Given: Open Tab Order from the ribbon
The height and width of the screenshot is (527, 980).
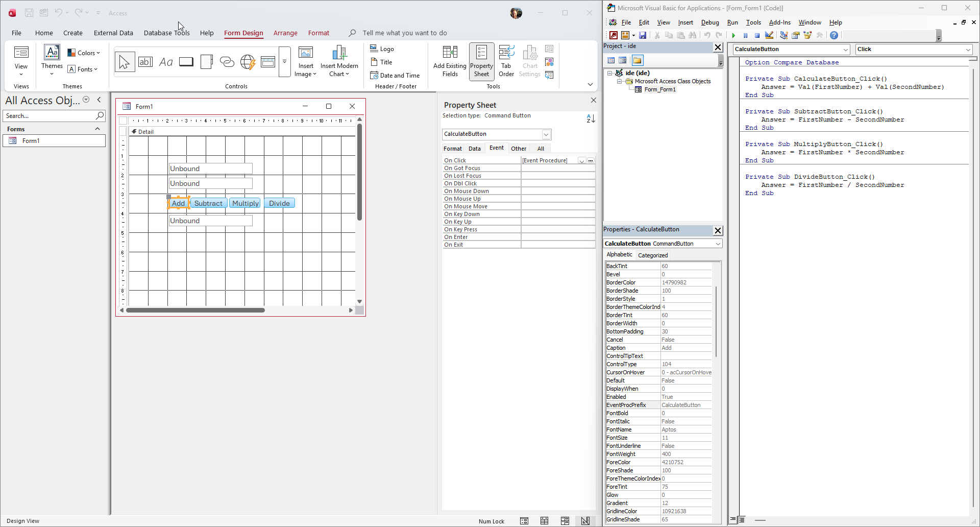Looking at the screenshot, I should click(x=506, y=61).
